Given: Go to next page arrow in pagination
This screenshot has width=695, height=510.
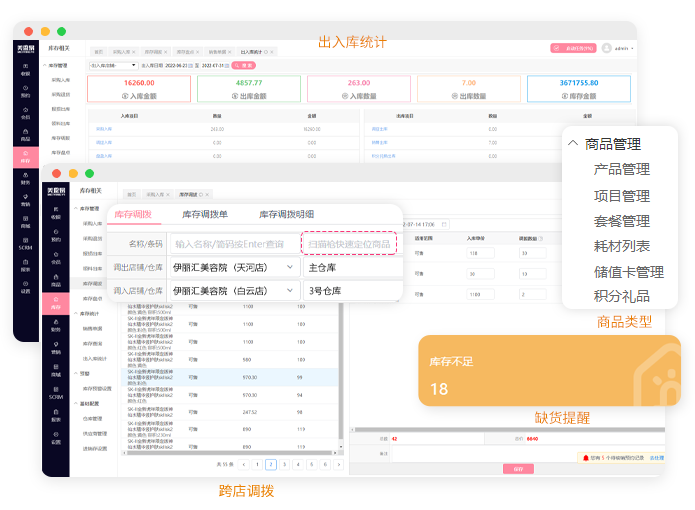Looking at the screenshot, I should (x=339, y=464).
